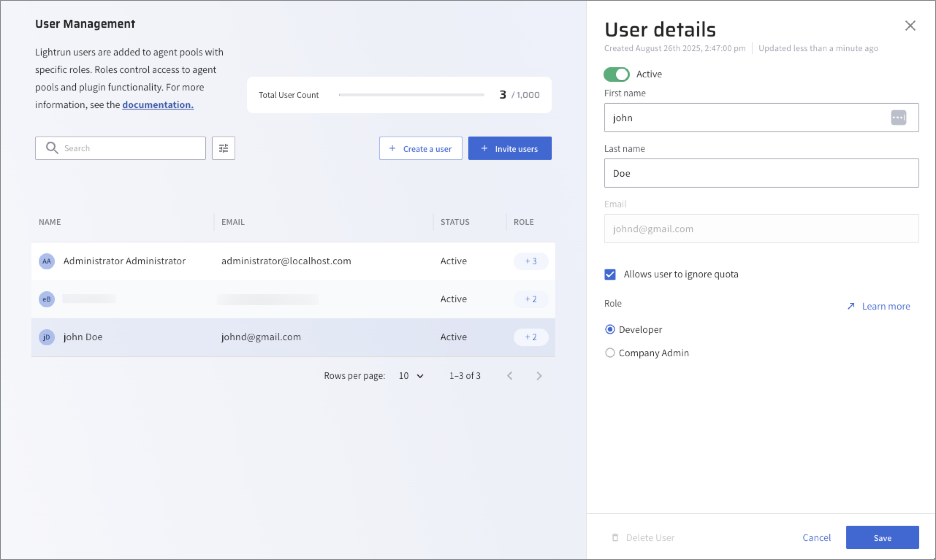Go to previous page arrow
Screen dimensions: 936x560
[510, 376]
